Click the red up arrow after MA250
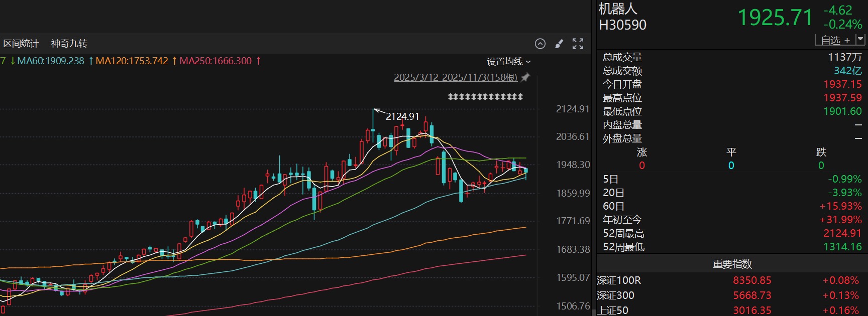The image size is (868, 316). (x=259, y=61)
